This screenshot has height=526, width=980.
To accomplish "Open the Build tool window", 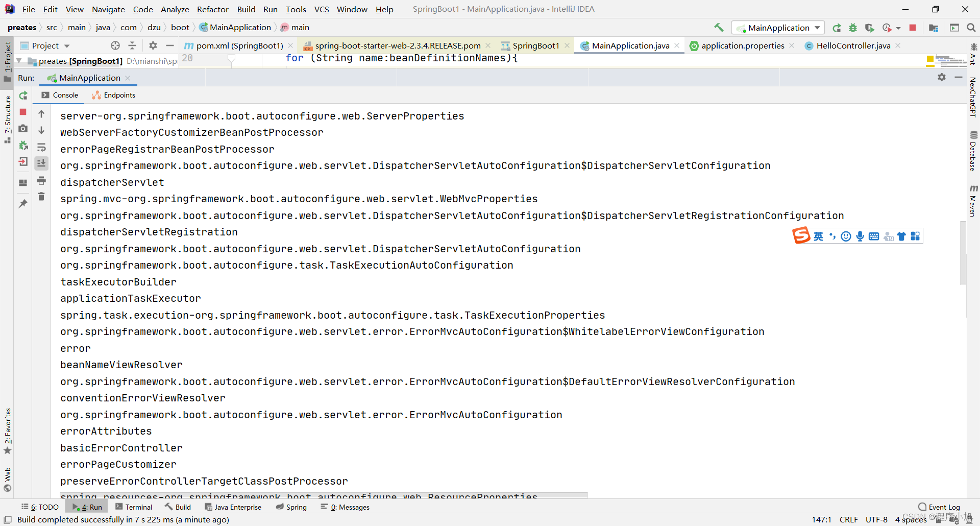I will (178, 507).
